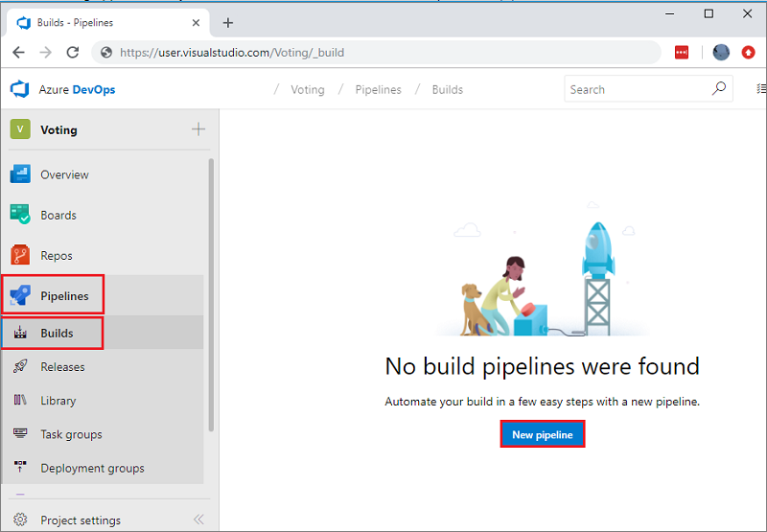Click the New pipeline button

(x=543, y=434)
